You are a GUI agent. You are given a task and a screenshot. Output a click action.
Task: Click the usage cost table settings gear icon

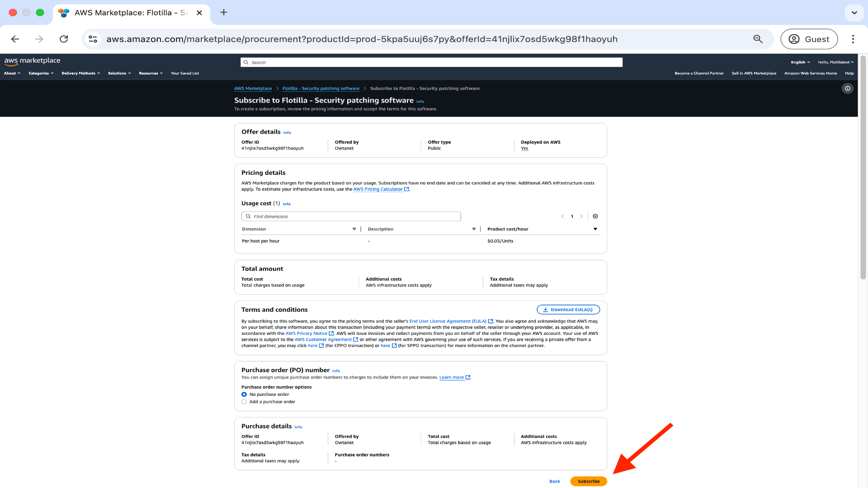click(595, 216)
